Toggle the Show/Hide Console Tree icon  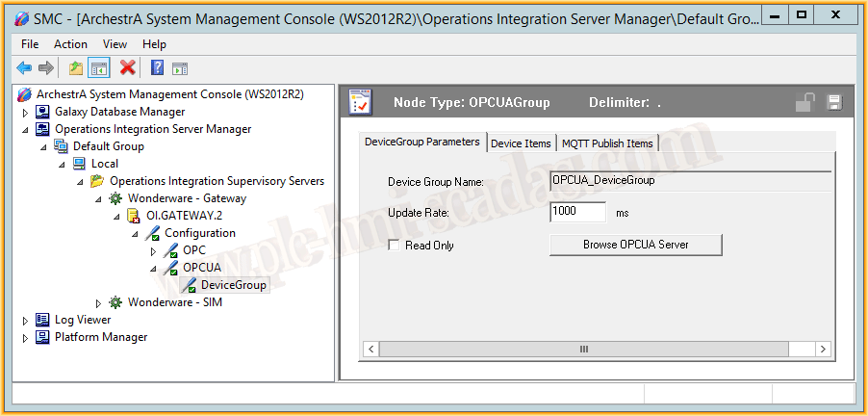[x=98, y=67]
